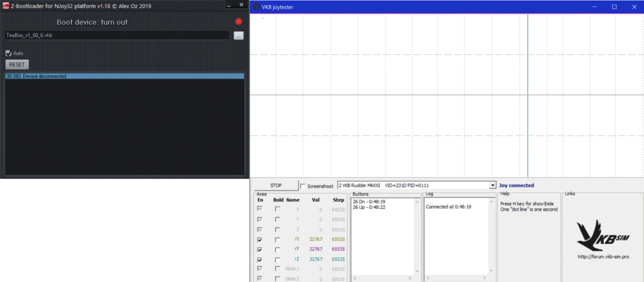The width and height of the screenshot is (644, 282).
Task: Check the Bold checkbox for rY axis
Action: 277,250
